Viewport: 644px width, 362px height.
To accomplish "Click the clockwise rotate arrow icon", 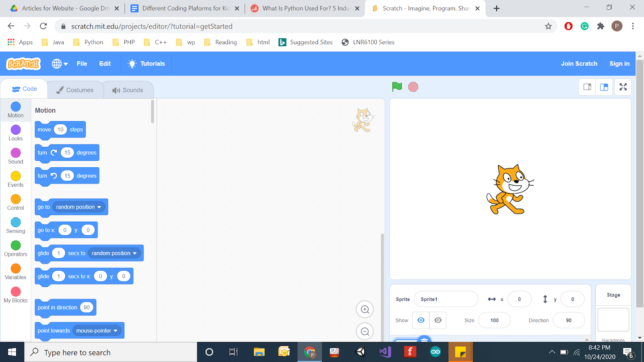I will click(54, 152).
